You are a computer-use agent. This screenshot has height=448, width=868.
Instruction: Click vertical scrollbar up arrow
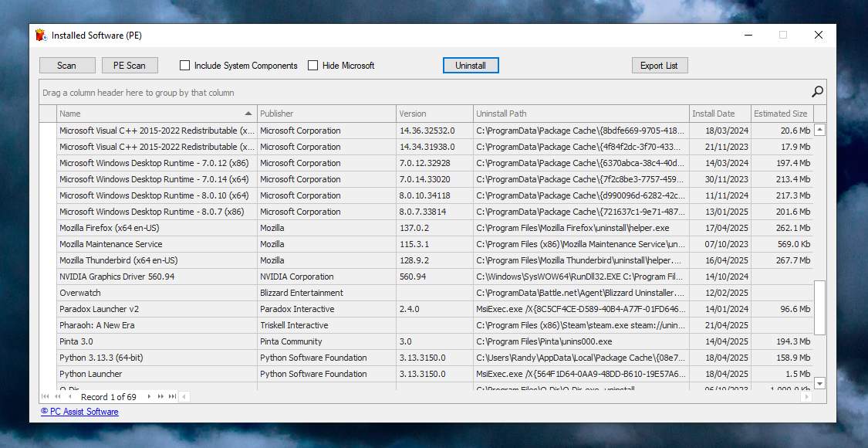click(x=820, y=131)
